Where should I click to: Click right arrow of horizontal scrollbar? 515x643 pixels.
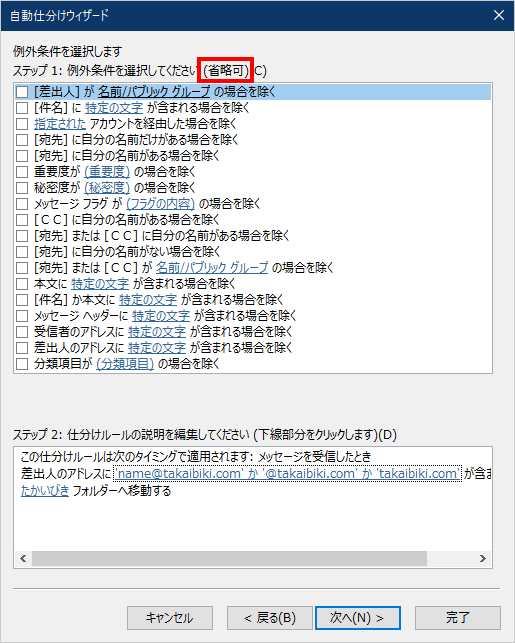483,559
